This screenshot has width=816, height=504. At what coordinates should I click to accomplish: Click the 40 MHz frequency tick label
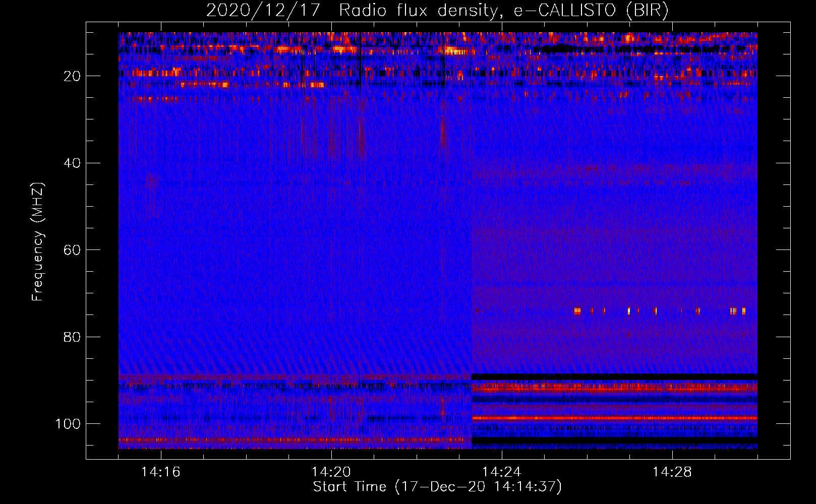(x=72, y=163)
